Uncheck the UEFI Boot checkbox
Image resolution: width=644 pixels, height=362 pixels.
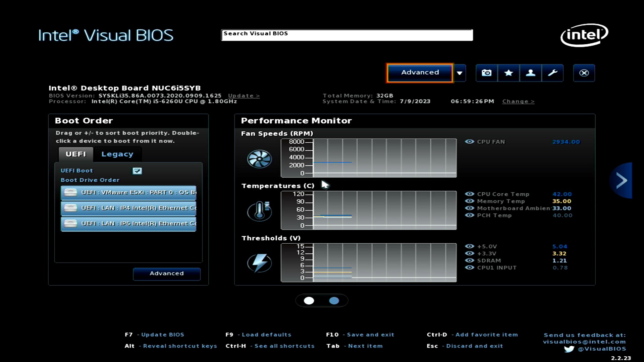pos(137,171)
